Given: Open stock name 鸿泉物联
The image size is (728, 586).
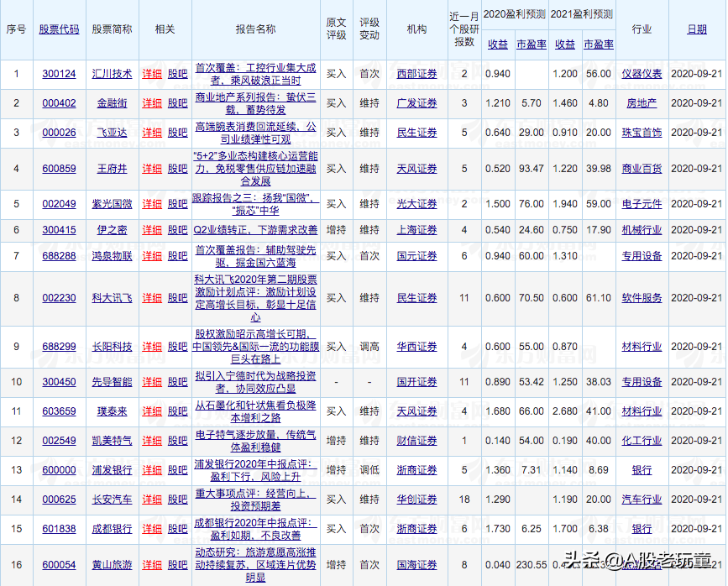Looking at the screenshot, I should 112,256.
